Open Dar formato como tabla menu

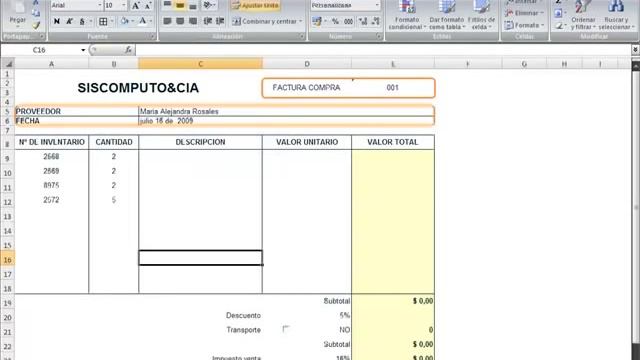(447, 16)
